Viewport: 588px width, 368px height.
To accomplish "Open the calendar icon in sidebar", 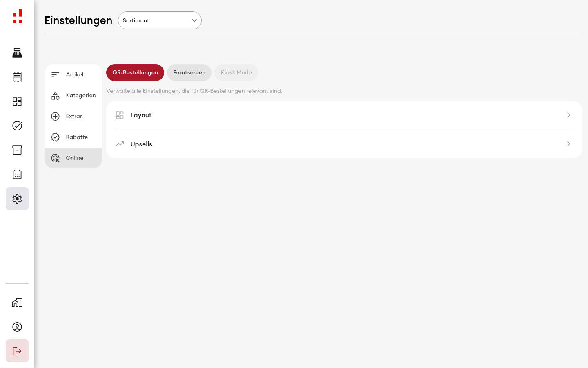I will coord(17,175).
